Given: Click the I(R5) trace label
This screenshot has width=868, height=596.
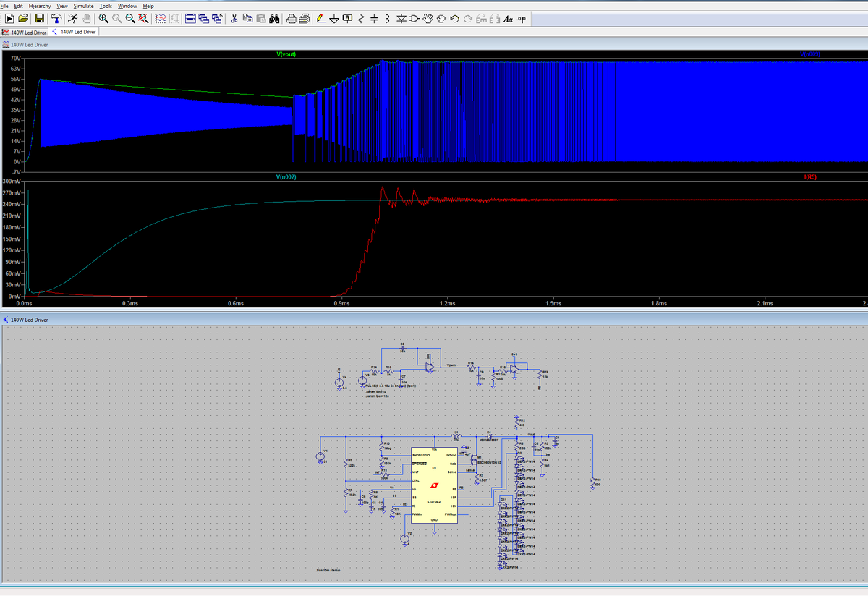Looking at the screenshot, I should pos(809,177).
